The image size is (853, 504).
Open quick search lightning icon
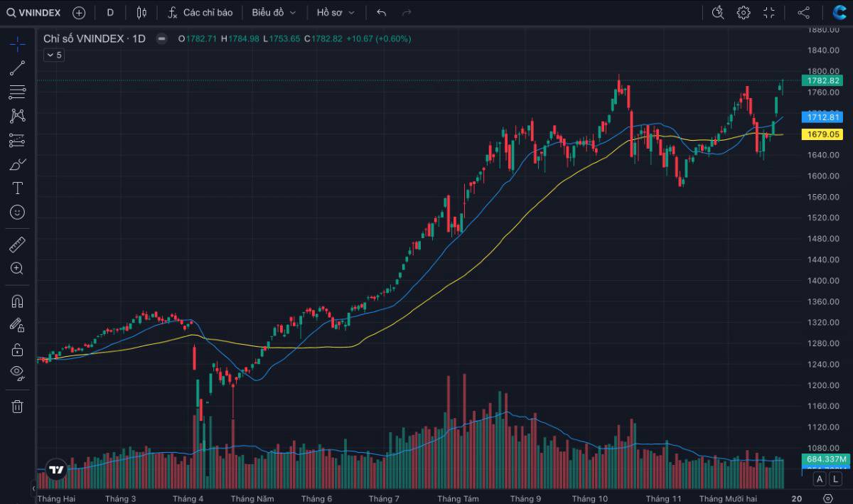[717, 12]
